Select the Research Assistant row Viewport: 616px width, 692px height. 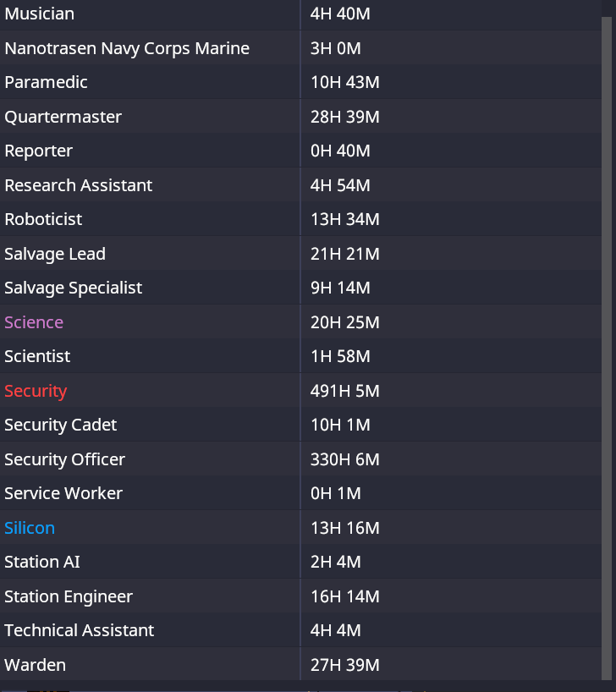[x=78, y=185]
